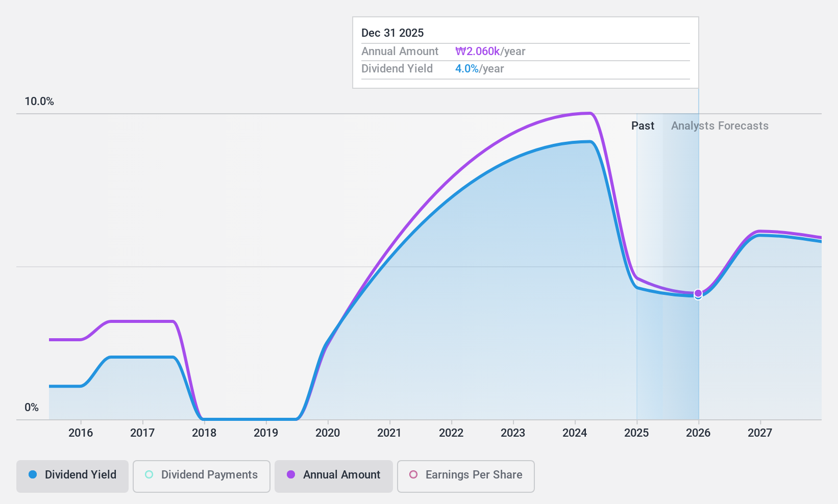Click the 'Annual Amount' tooltip row label
838x504 pixels.
[x=400, y=52]
